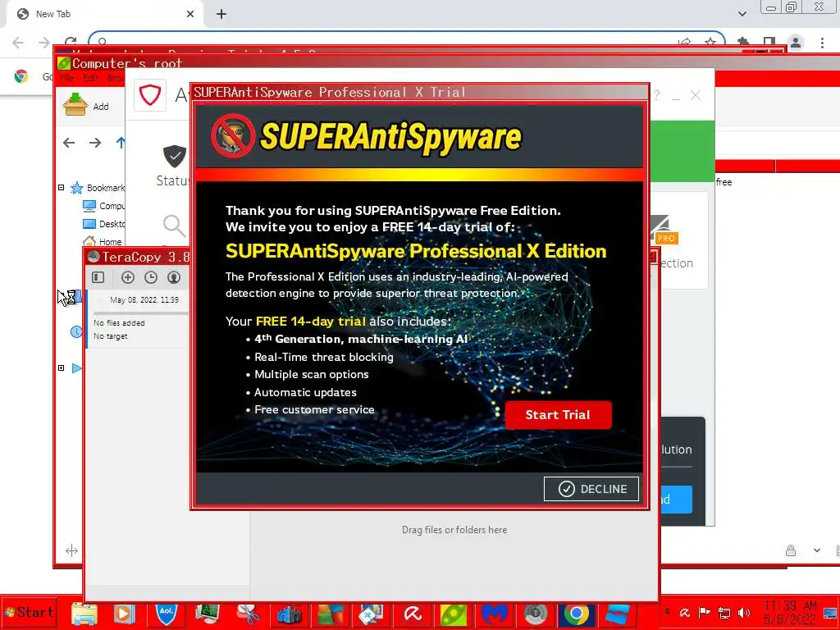Click the Start button on taskbar
The width and height of the screenshot is (840, 630).
[29, 612]
